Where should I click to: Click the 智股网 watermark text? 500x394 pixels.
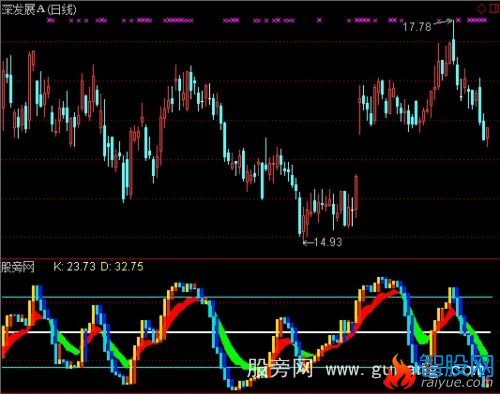[455, 366]
